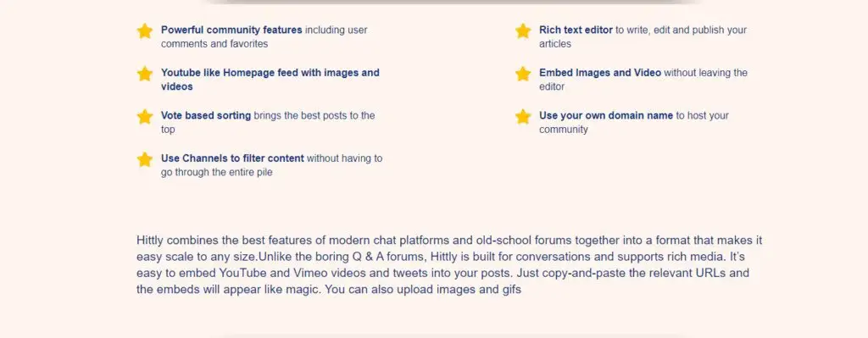Image resolution: width=868 pixels, height=338 pixels.
Task: Click Use Channels to filter content text
Action: (x=232, y=158)
